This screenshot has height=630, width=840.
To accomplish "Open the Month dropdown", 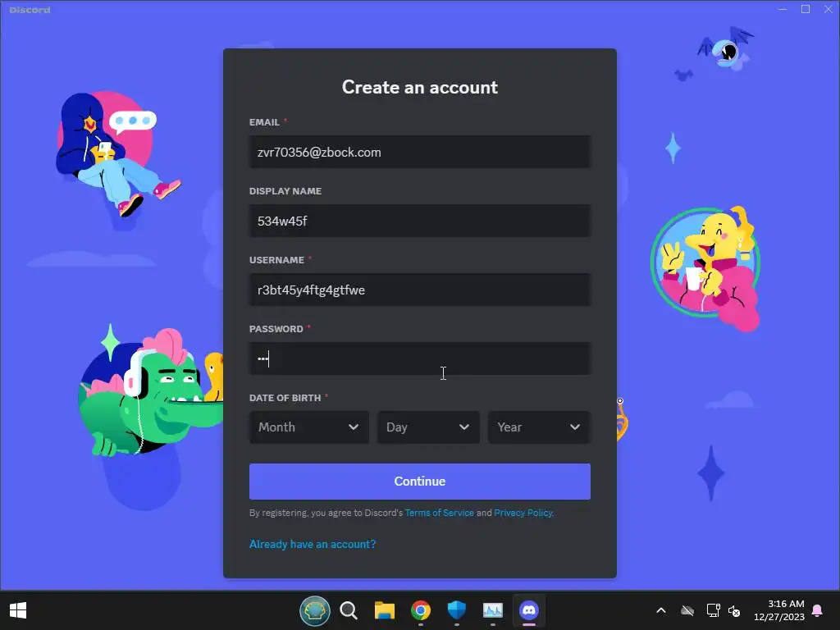I will coord(309,427).
